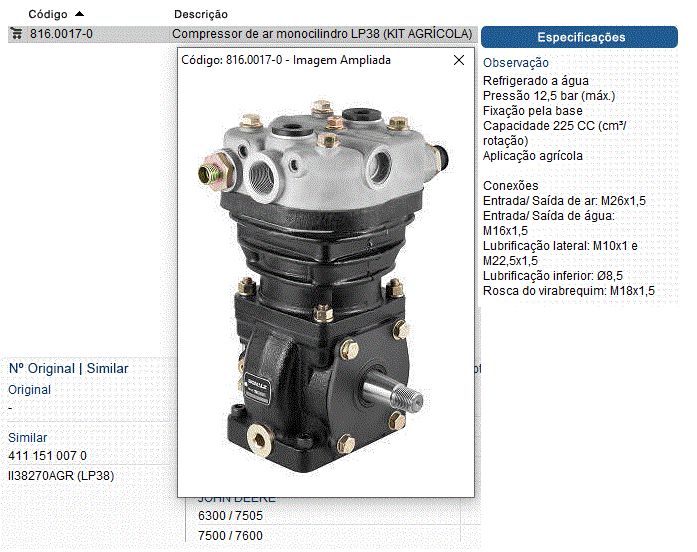Click the shopping cart icon beside 816.0017-0
697x552 pixels.
tap(16, 33)
